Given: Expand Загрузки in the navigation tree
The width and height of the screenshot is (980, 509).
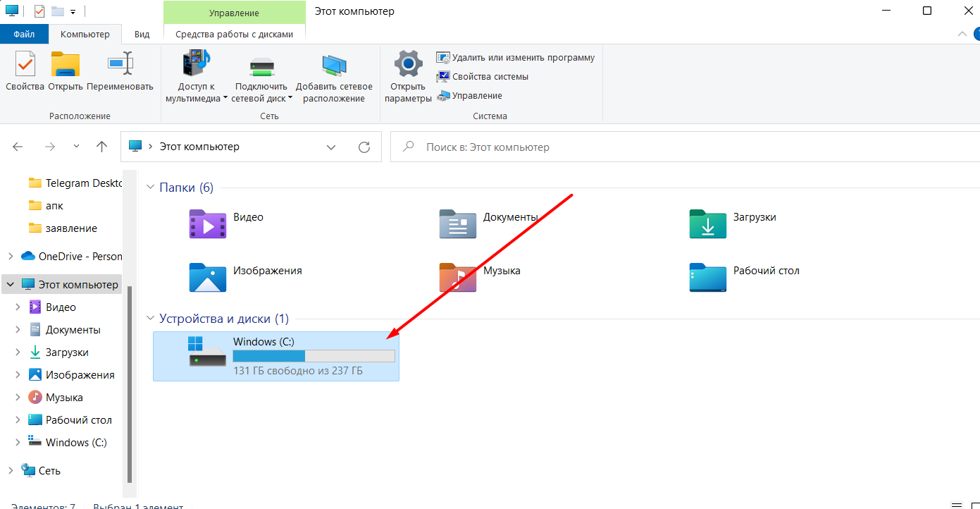Looking at the screenshot, I should point(18,352).
